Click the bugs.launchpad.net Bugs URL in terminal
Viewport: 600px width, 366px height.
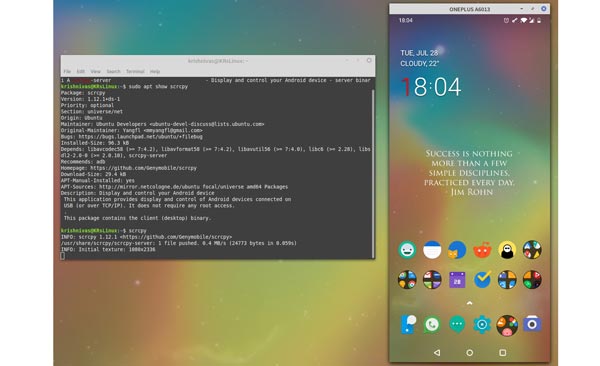tap(140, 137)
